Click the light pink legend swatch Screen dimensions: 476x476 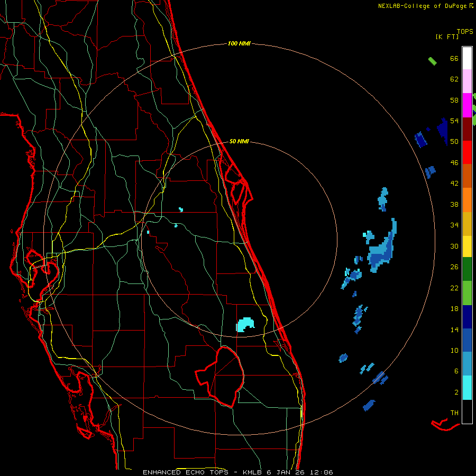pyautogui.click(x=467, y=81)
